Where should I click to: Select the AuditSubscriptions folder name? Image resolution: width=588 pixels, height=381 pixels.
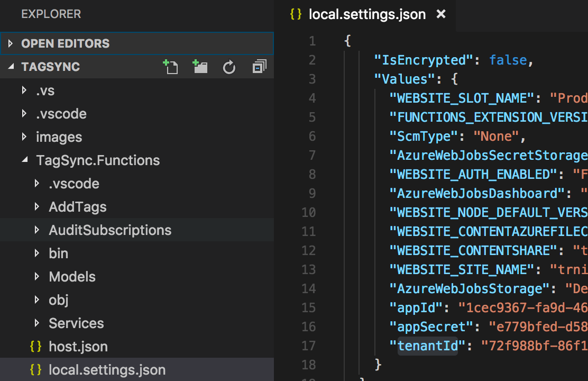click(x=110, y=230)
